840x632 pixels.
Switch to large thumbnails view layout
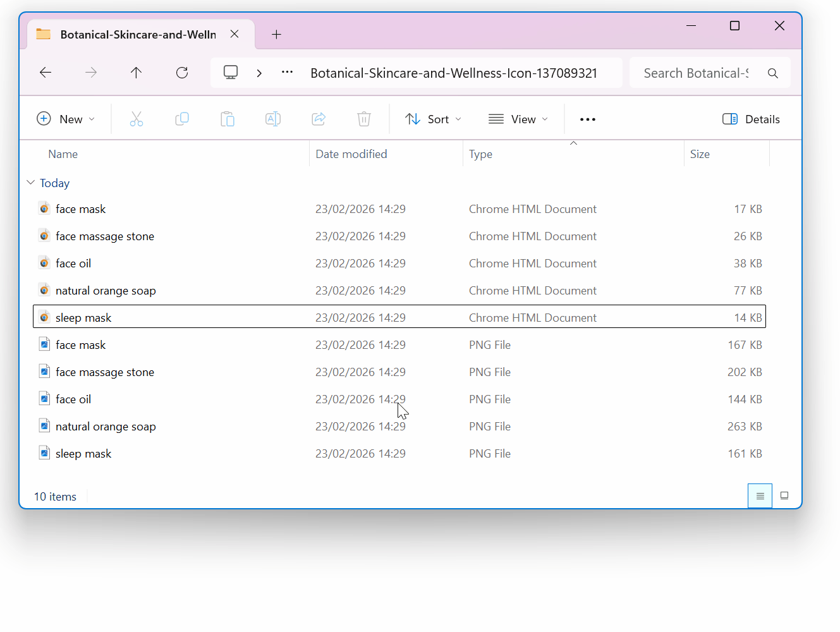point(784,496)
